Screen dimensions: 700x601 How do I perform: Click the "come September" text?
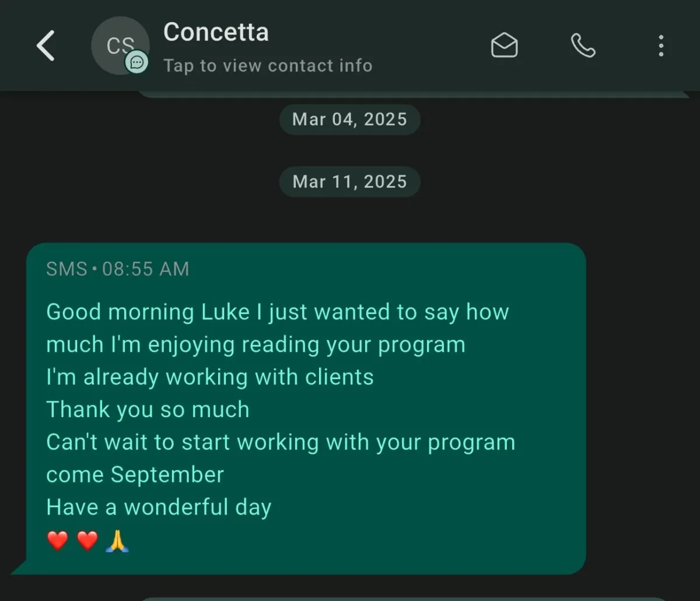[x=135, y=475]
